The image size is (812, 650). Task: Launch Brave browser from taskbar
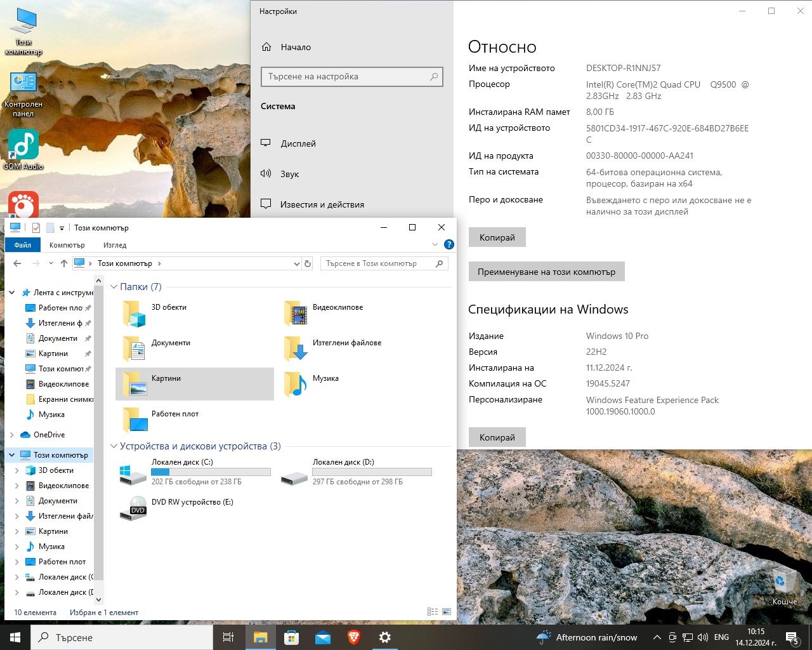click(x=353, y=637)
